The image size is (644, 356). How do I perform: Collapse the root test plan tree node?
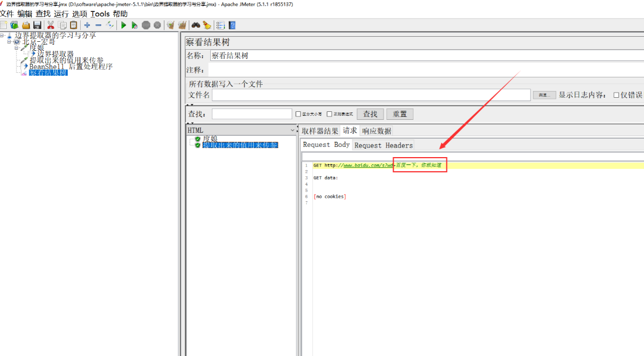2,36
